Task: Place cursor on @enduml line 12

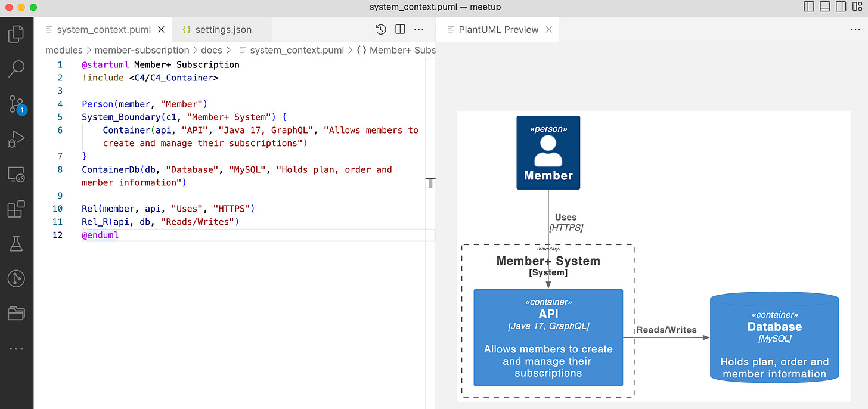Action: tap(100, 235)
